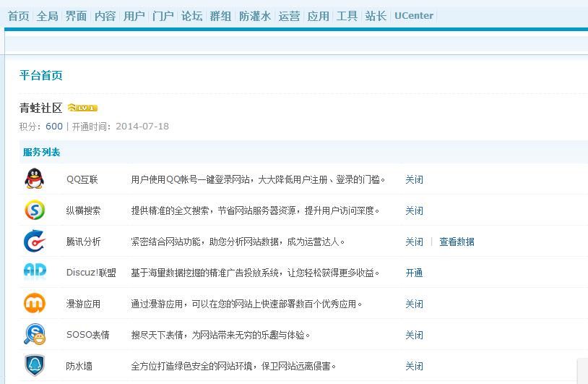Open the 应用 menu

pos(318,16)
